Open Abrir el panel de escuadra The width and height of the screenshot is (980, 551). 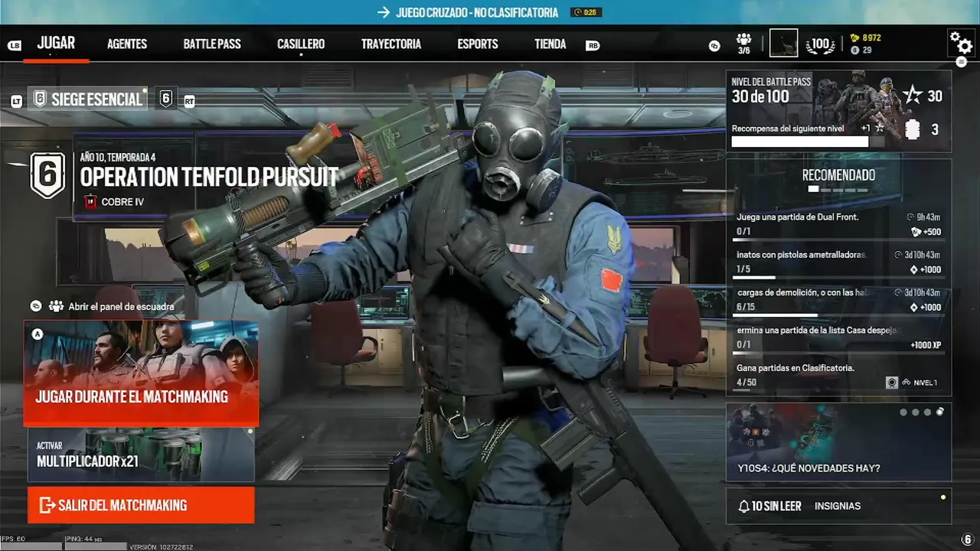[x=121, y=306]
